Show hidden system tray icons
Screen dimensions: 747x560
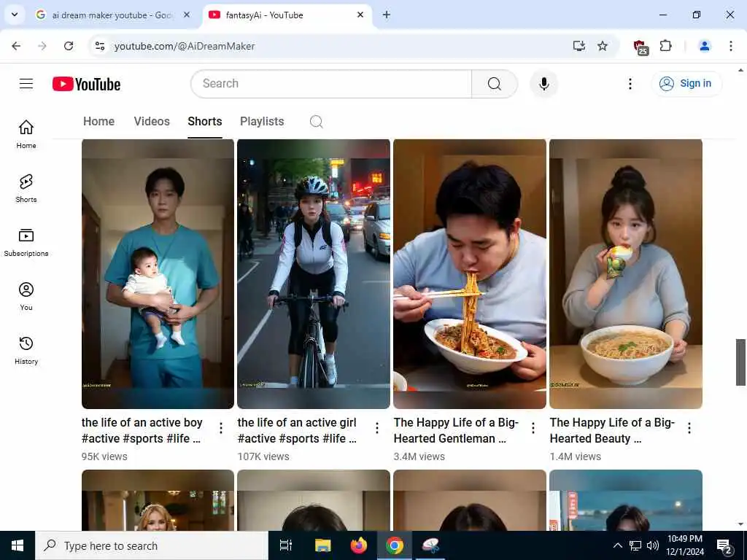click(x=617, y=545)
